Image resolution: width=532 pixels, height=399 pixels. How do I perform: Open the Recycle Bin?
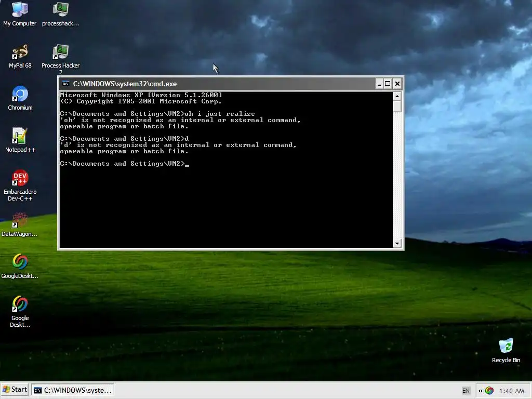point(506,351)
